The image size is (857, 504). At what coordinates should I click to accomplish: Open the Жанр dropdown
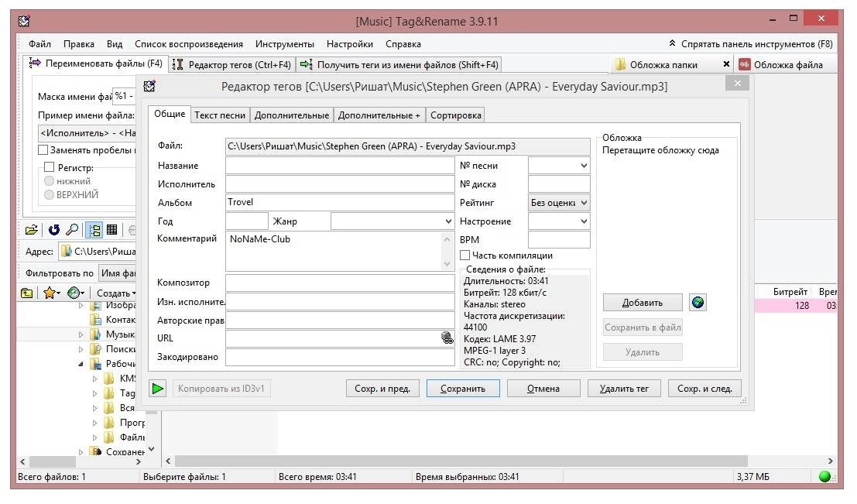[x=448, y=221]
